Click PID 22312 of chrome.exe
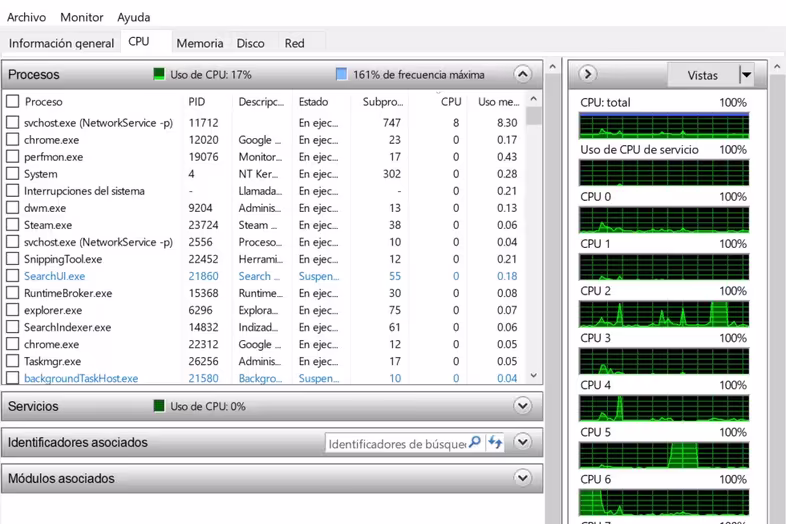 [203, 344]
